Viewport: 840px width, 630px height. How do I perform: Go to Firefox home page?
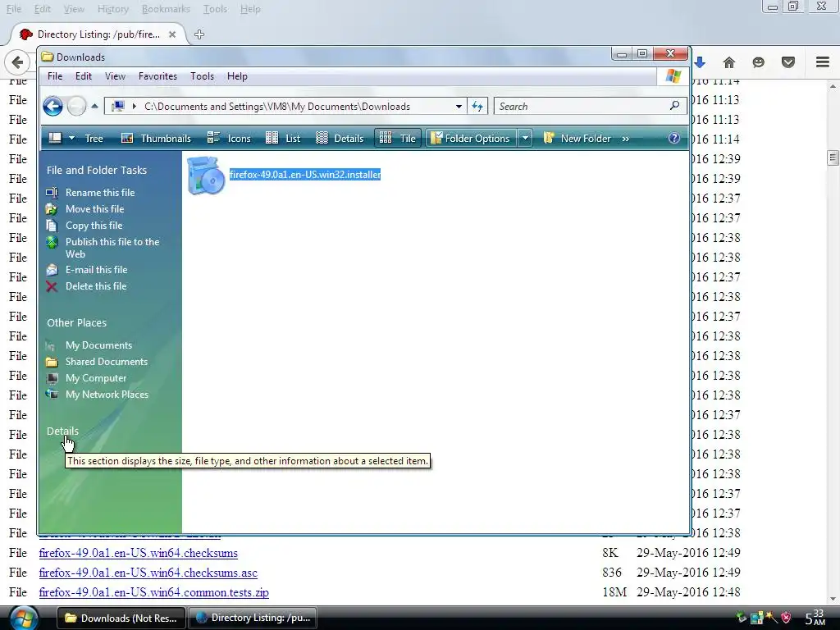click(x=729, y=62)
